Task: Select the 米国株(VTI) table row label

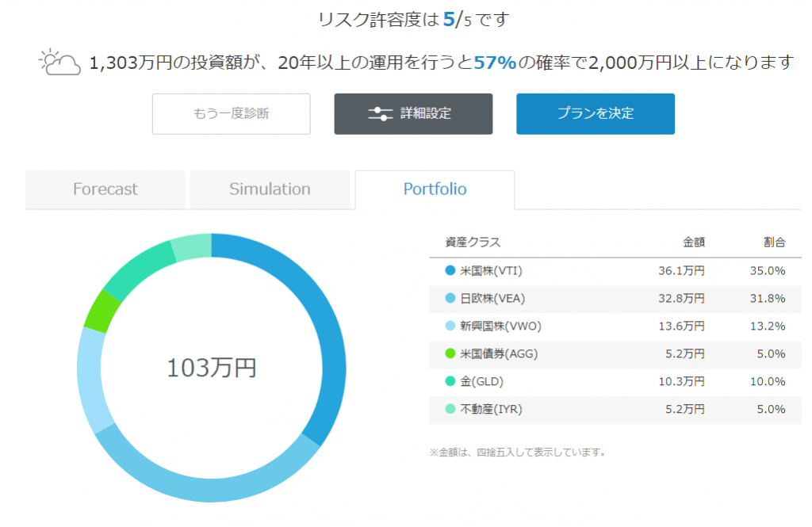Action: tap(491, 271)
